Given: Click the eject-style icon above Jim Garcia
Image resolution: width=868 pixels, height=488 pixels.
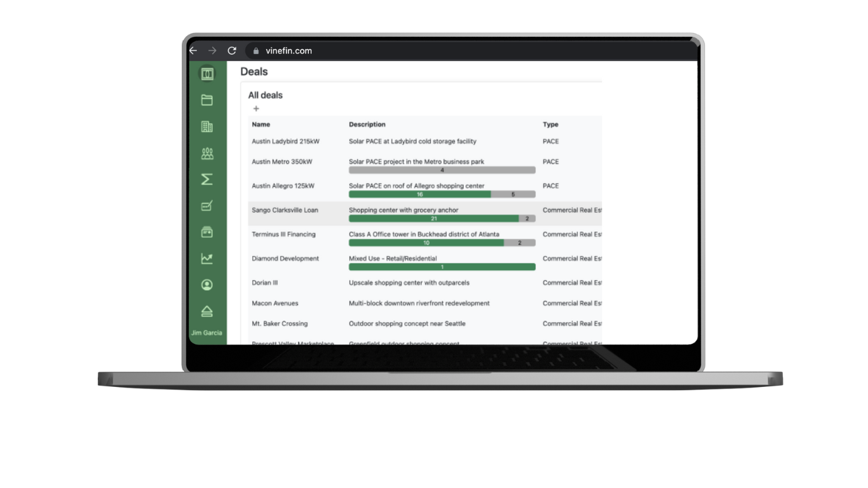Looking at the screenshot, I should coord(207,311).
